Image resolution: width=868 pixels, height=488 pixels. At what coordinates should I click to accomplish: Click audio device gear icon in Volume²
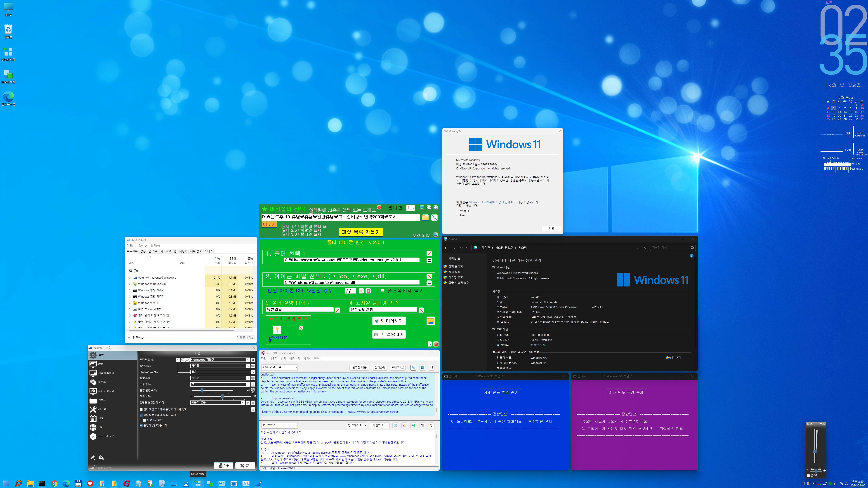tap(253, 360)
